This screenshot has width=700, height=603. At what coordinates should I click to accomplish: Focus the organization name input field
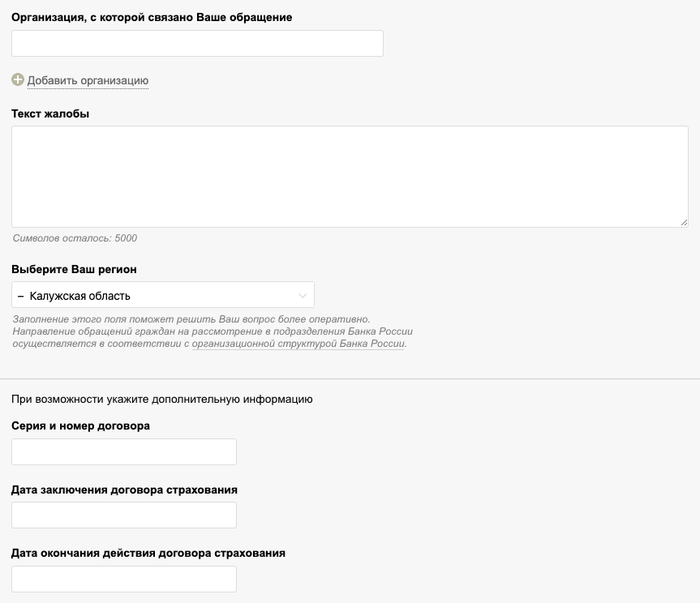click(197, 43)
